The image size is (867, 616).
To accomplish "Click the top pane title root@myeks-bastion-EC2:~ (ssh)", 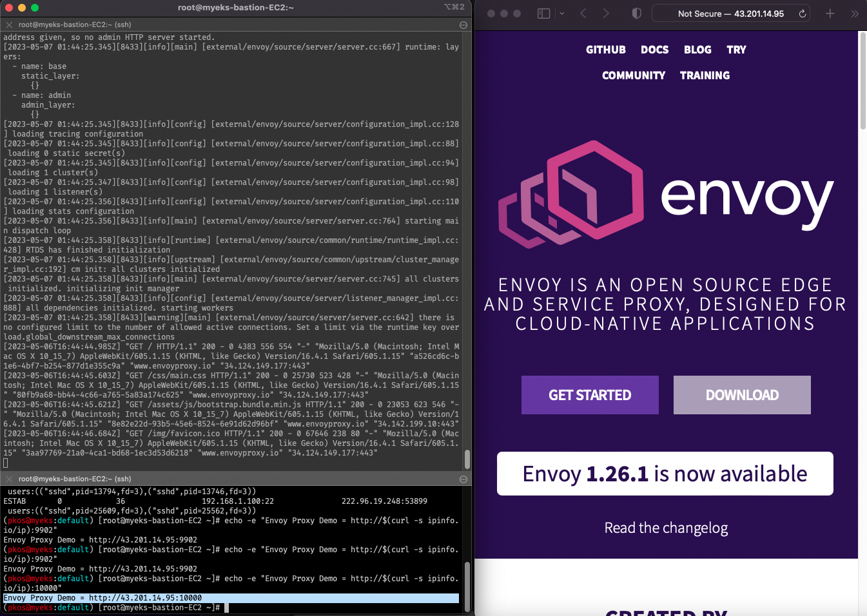I will tap(75, 24).
